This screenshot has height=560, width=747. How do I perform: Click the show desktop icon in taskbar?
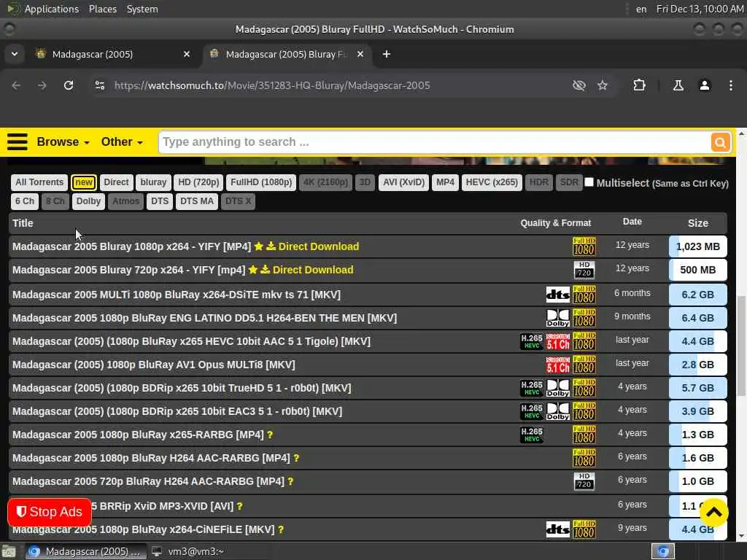(9, 551)
